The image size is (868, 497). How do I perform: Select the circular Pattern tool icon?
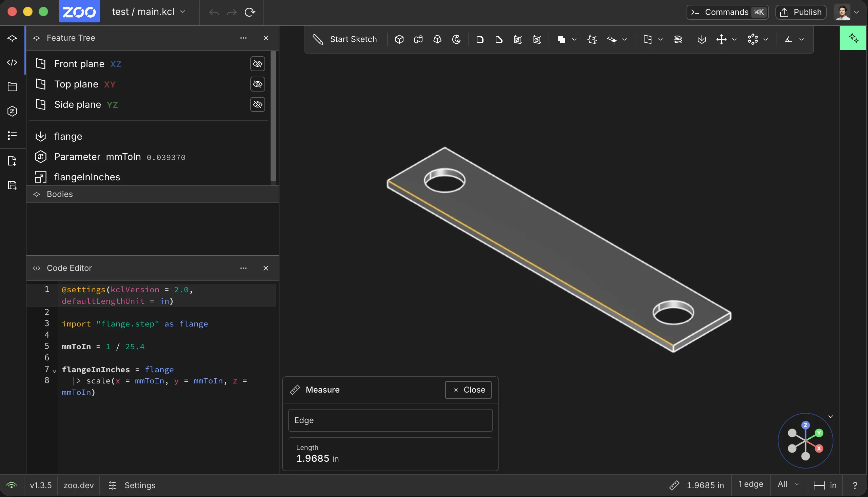coord(753,39)
